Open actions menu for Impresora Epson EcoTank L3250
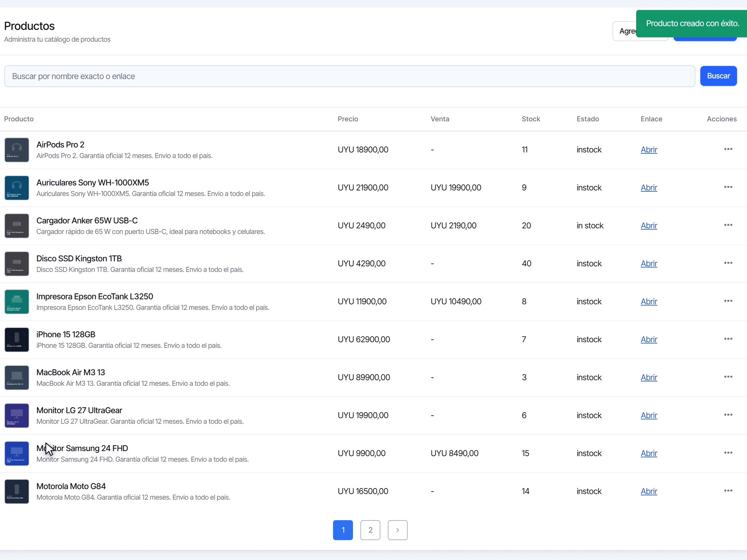Image resolution: width=747 pixels, height=560 pixels. (x=728, y=301)
